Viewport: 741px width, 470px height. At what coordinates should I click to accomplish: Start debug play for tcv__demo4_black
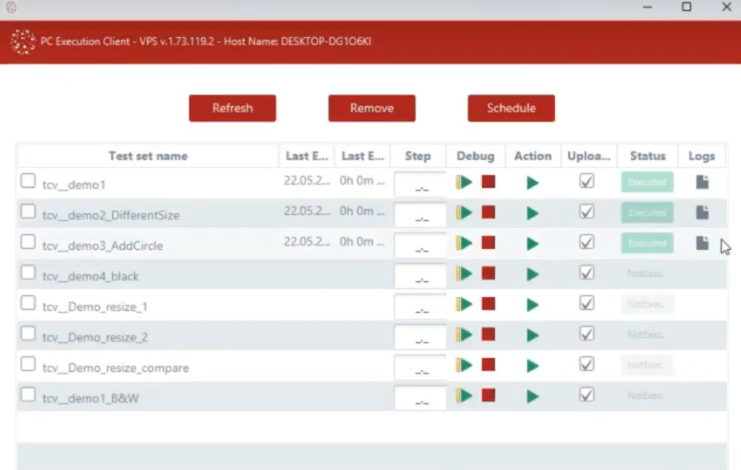click(465, 274)
